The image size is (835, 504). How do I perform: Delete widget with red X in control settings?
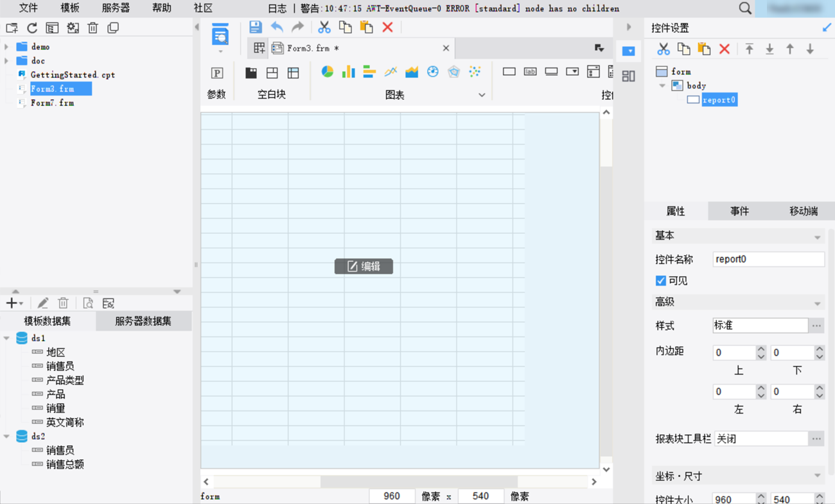pyautogui.click(x=725, y=49)
